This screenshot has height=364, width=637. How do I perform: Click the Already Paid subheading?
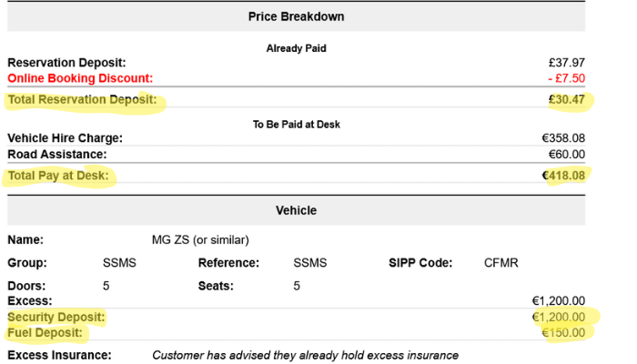(x=296, y=47)
